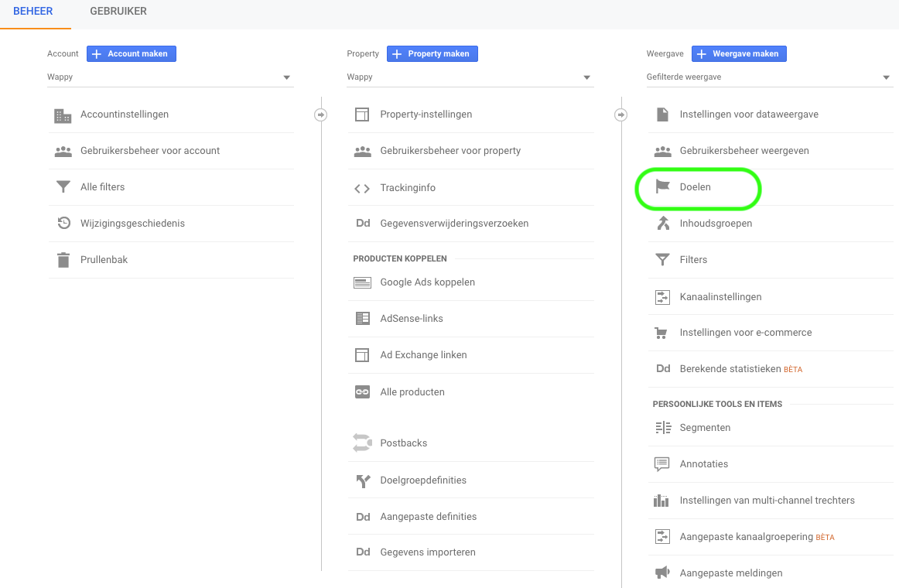
Task: Open the Gefilterde weergave dropdown
Action: point(769,77)
